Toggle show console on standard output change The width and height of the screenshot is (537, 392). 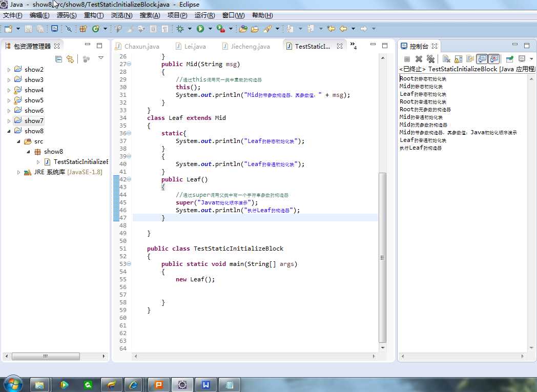click(x=482, y=59)
